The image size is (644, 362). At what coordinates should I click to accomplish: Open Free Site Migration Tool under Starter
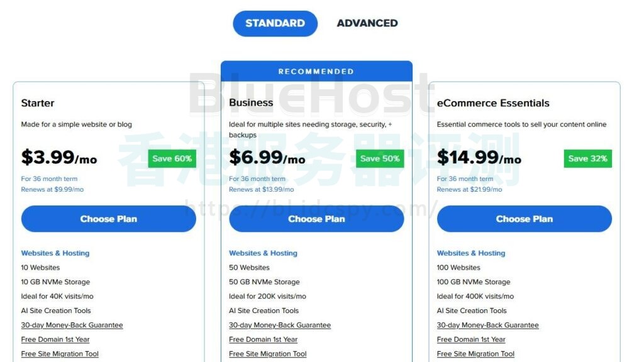(x=60, y=354)
